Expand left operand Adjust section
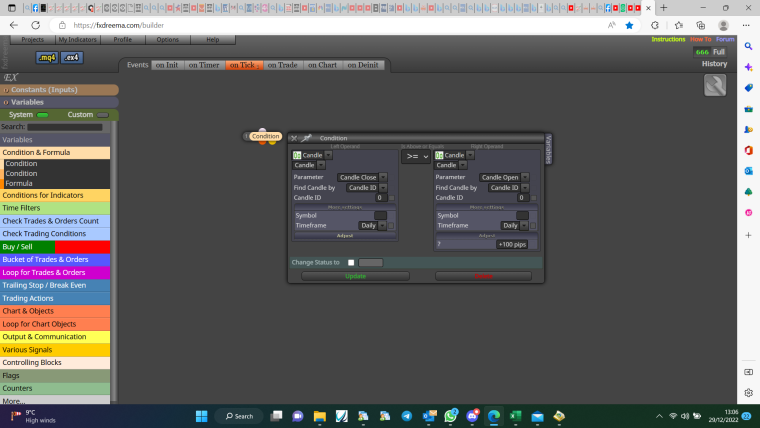This screenshot has height=428, width=760. [345, 236]
